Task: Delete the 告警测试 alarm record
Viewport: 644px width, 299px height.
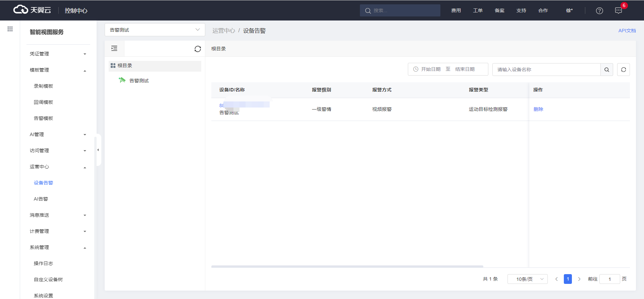Action: tap(538, 109)
